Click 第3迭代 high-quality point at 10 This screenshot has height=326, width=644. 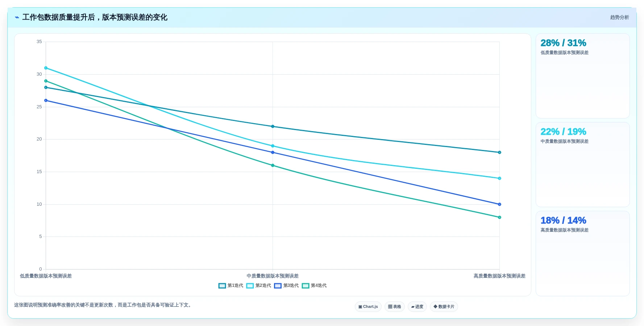[x=499, y=205]
